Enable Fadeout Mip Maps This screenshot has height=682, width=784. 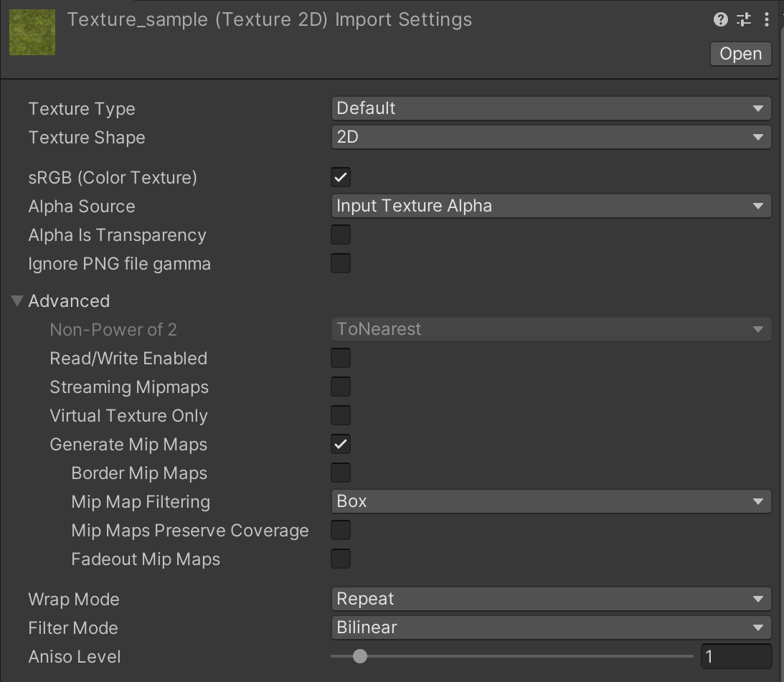341,559
